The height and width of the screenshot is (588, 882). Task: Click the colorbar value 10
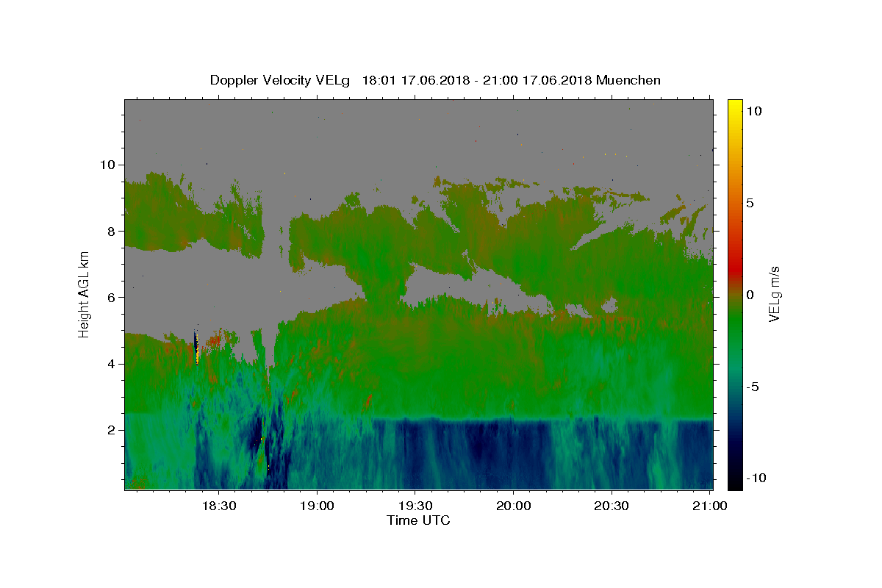[x=754, y=110]
